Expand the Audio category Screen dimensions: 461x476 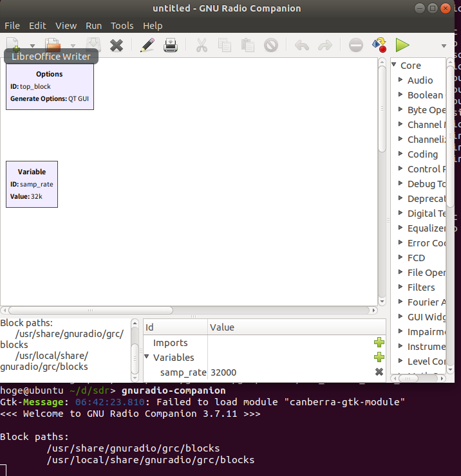(400, 80)
